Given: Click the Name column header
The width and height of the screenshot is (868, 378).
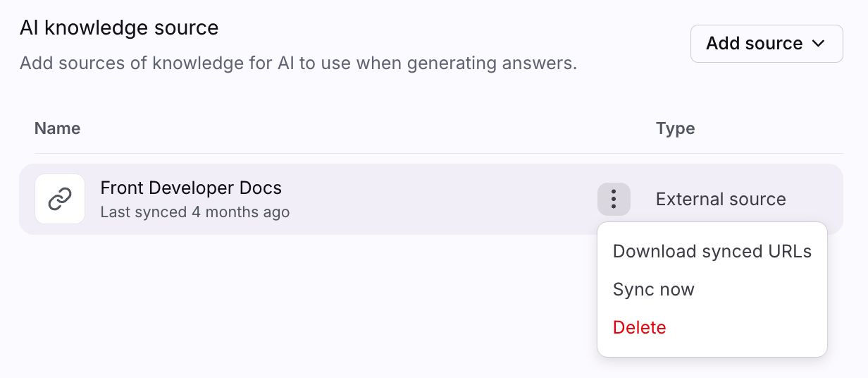Looking at the screenshot, I should (57, 128).
